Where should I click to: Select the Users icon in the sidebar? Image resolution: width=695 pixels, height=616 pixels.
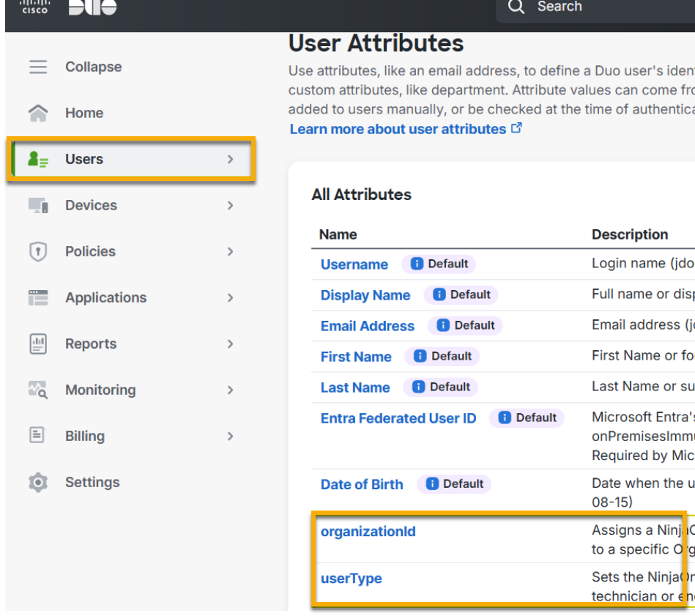38,159
